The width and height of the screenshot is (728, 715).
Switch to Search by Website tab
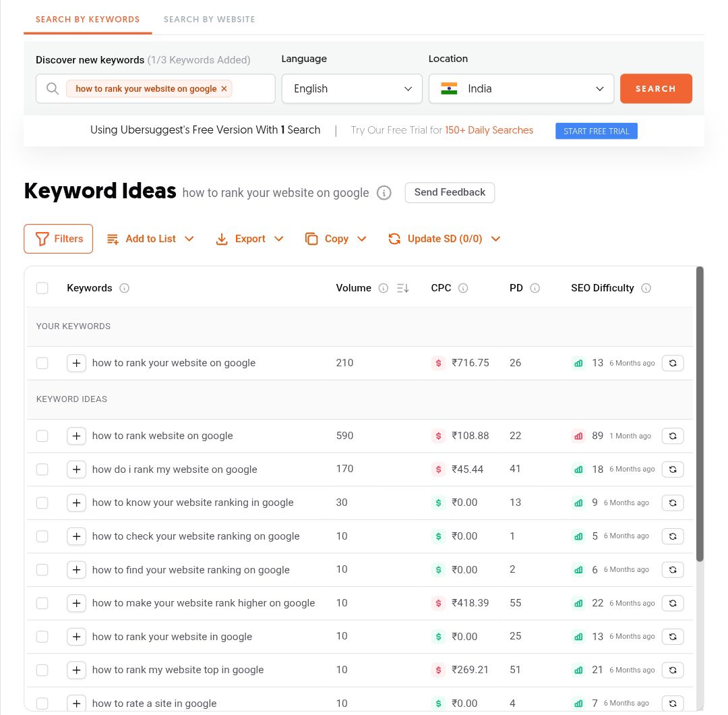(x=209, y=19)
